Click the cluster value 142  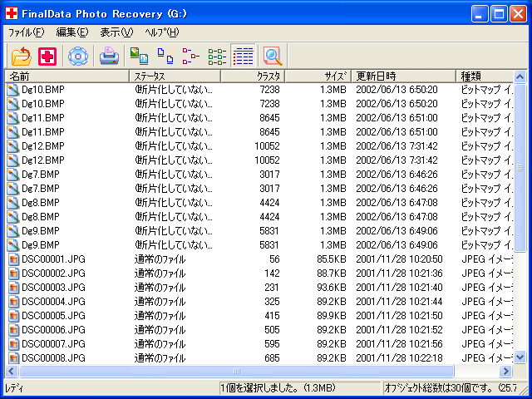(272, 273)
